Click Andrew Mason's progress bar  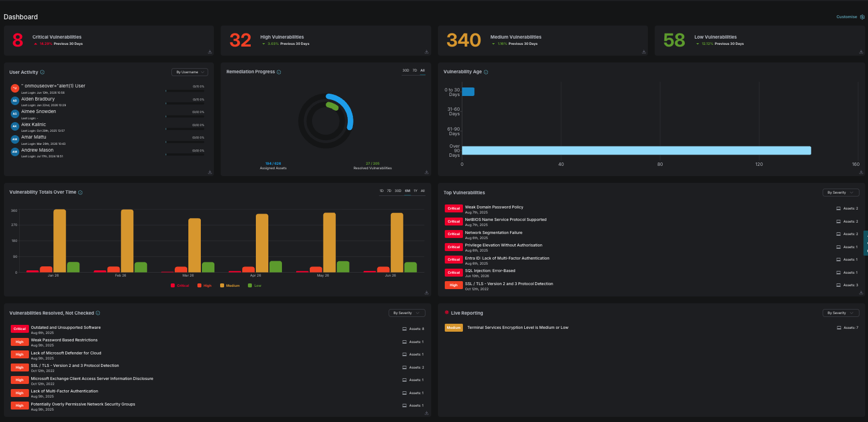click(x=185, y=154)
